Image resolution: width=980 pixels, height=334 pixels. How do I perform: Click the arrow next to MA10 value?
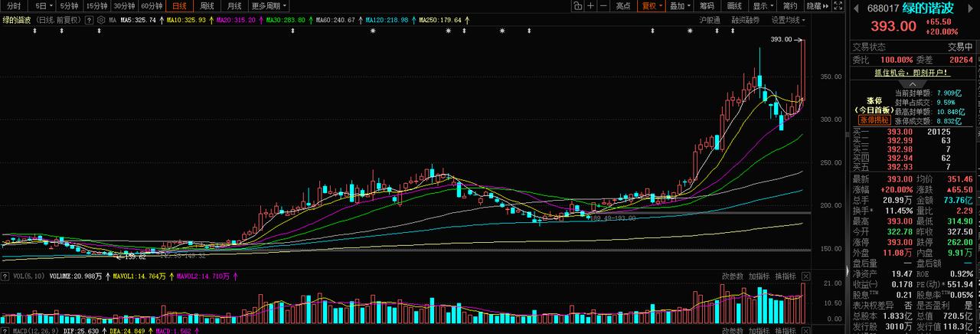pyautogui.click(x=211, y=20)
